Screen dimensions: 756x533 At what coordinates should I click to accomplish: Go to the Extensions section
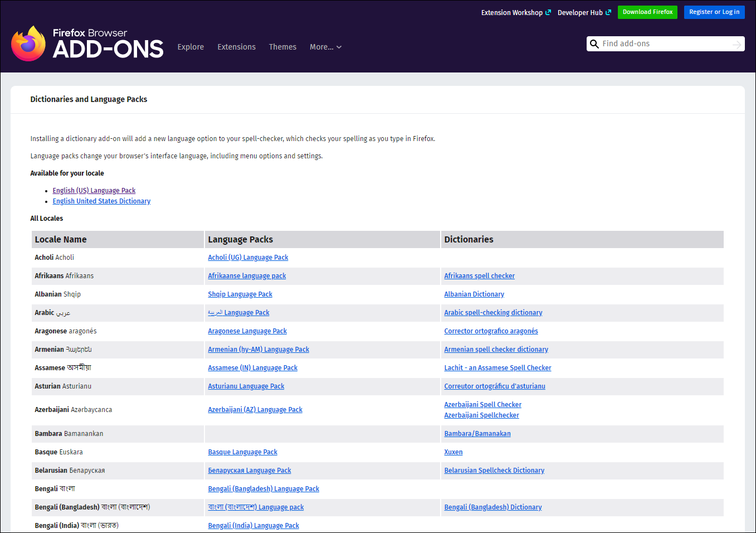click(236, 47)
